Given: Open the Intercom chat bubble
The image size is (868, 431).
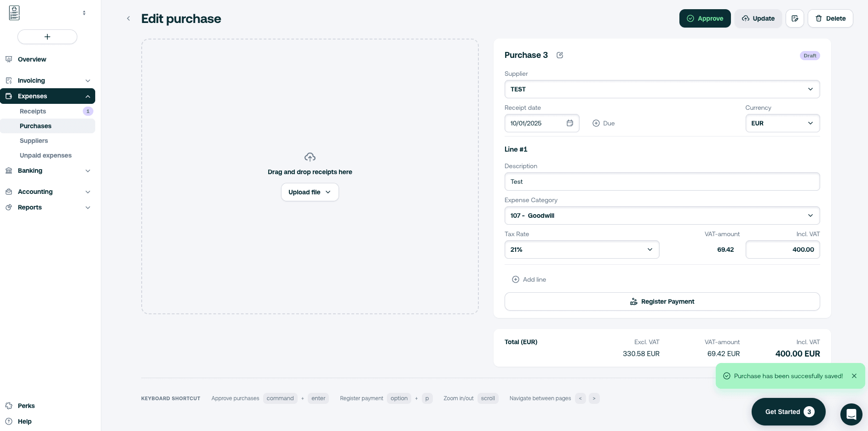Looking at the screenshot, I should coord(851,414).
